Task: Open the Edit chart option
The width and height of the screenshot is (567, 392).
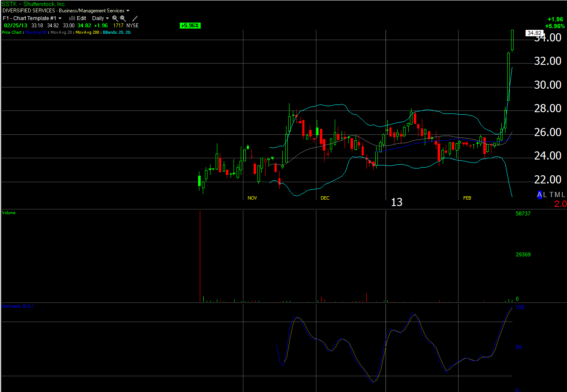Action: (x=81, y=18)
